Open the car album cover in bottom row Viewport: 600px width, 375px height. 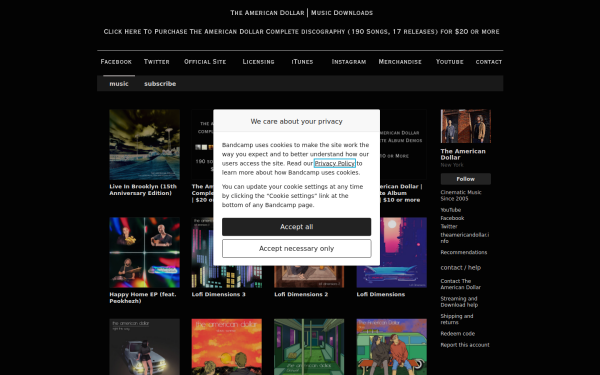coord(144,347)
